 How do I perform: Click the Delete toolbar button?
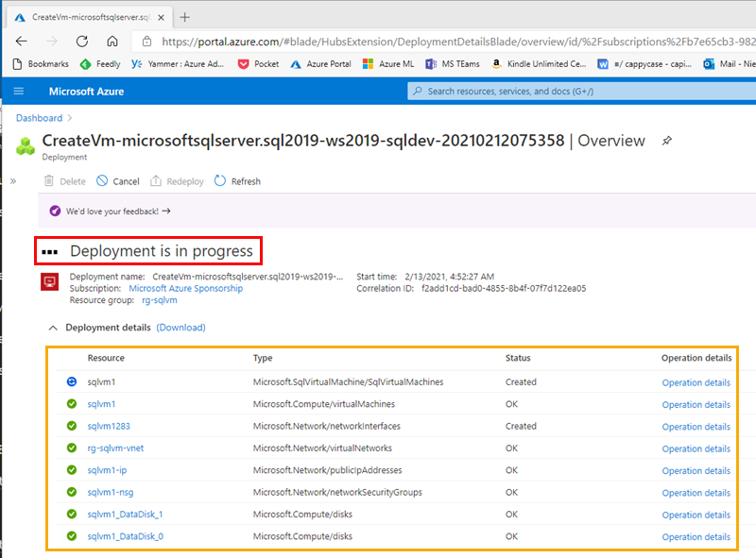[x=65, y=181]
